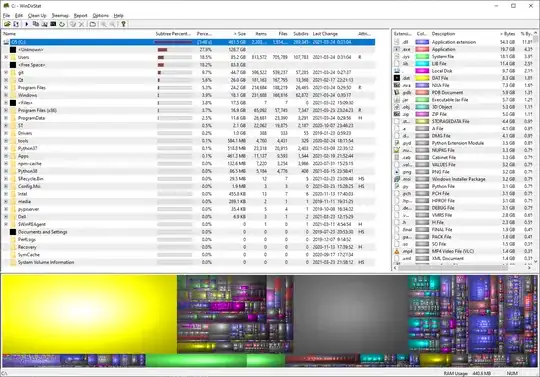Screen dimensions: 540x377
Task: Open the File menu
Action: click(7, 15)
